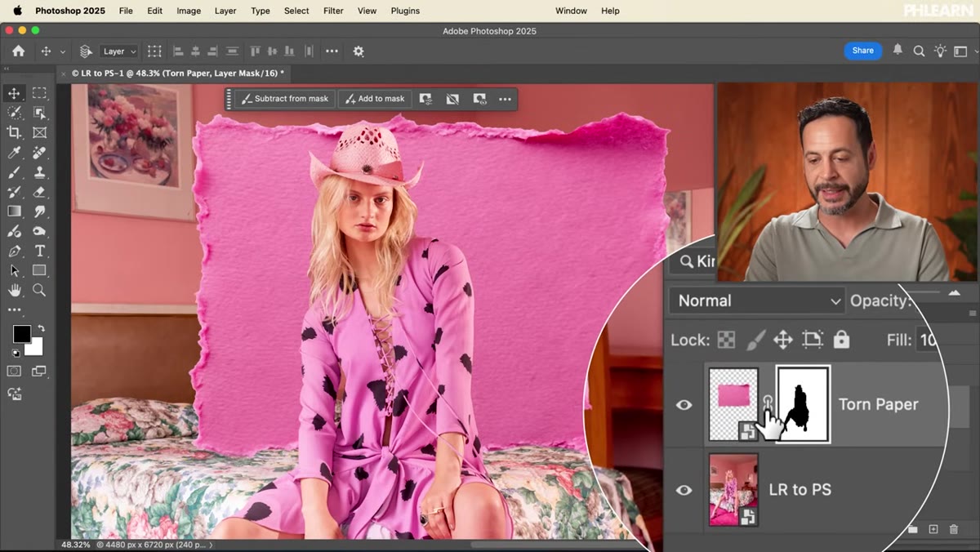
Task: Hide the LR to PS layer
Action: tap(684, 490)
